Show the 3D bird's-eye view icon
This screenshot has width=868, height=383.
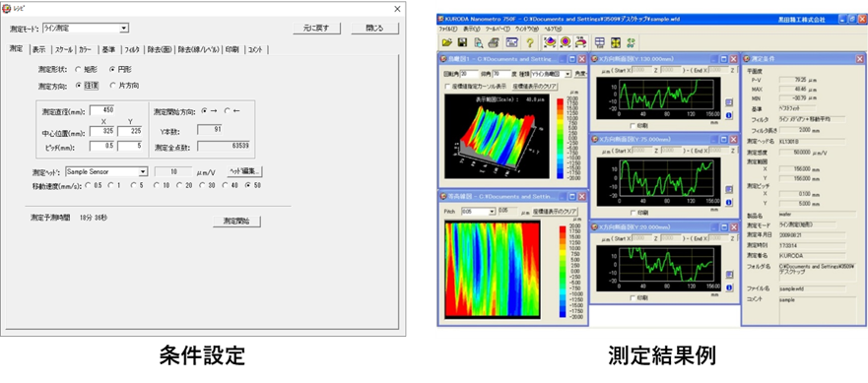click(x=550, y=41)
